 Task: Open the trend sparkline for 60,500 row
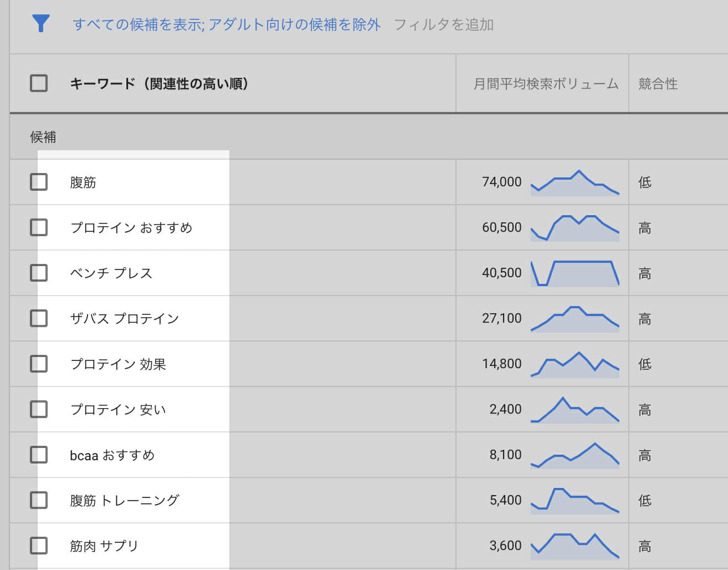click(x=575, y=228)
